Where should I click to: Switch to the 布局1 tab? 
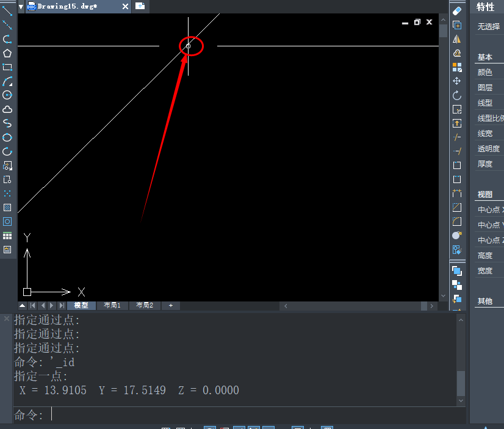pyautogui.click(x=112, y=305)
